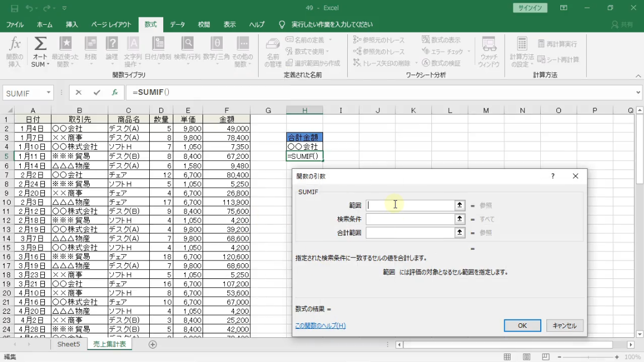Expand the name box dropdown arrow
Image resolution: width=644 pixels, height=362 pixels.
[x=49, y=93]
